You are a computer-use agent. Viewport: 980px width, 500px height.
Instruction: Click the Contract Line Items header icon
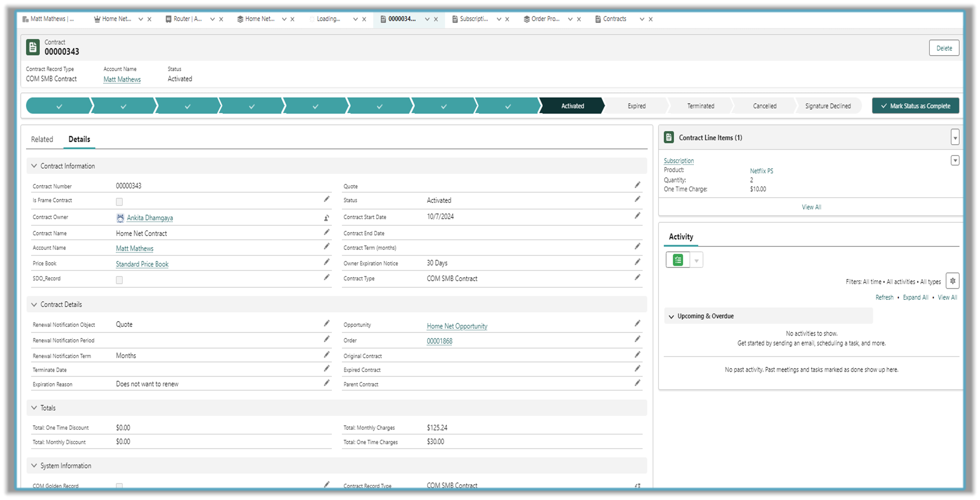click(668, 137)
